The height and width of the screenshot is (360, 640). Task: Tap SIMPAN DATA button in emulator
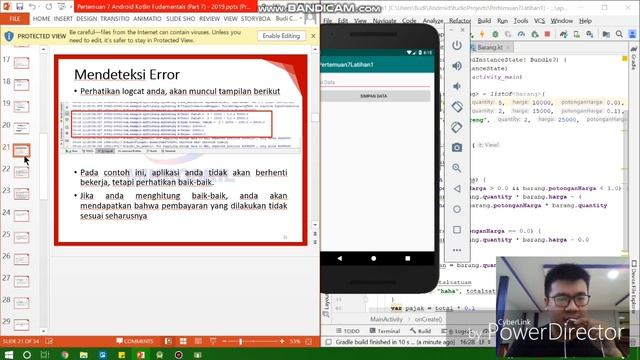pos(374,96)
